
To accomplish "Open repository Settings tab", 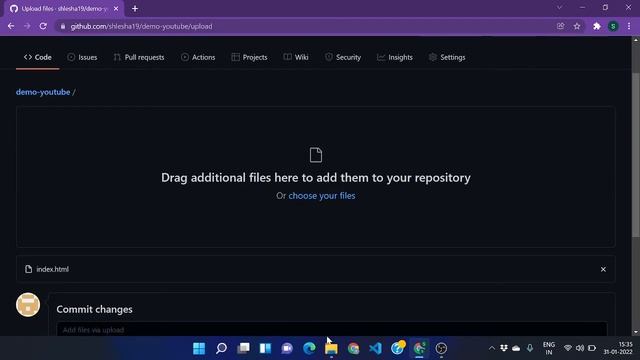I will tap(447, 57).
